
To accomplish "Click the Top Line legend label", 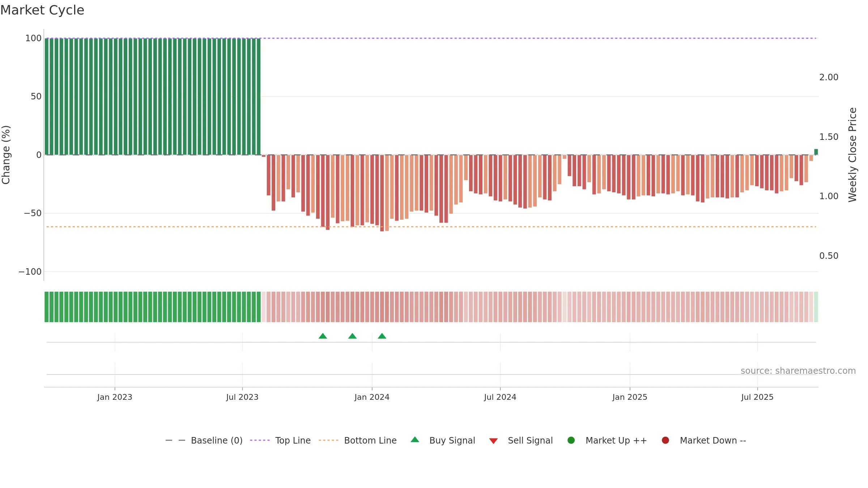I will pyautogui.click(x=293, y=440).
